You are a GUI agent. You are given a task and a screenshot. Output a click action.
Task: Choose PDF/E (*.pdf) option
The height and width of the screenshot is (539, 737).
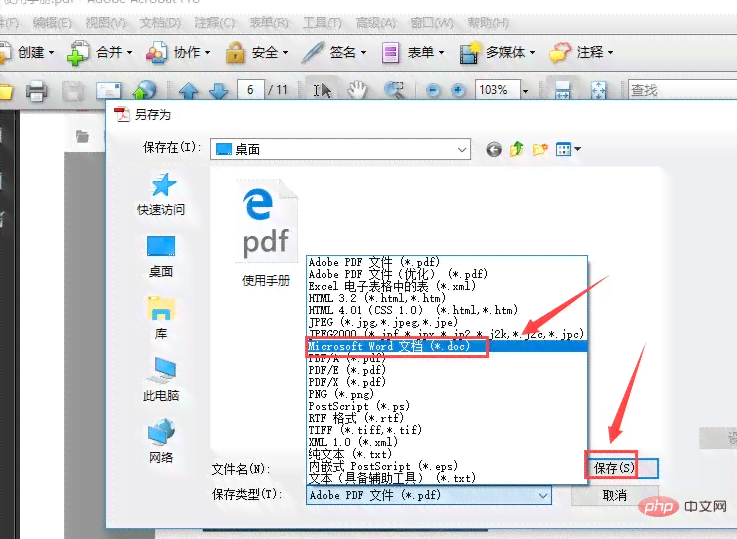447,370
